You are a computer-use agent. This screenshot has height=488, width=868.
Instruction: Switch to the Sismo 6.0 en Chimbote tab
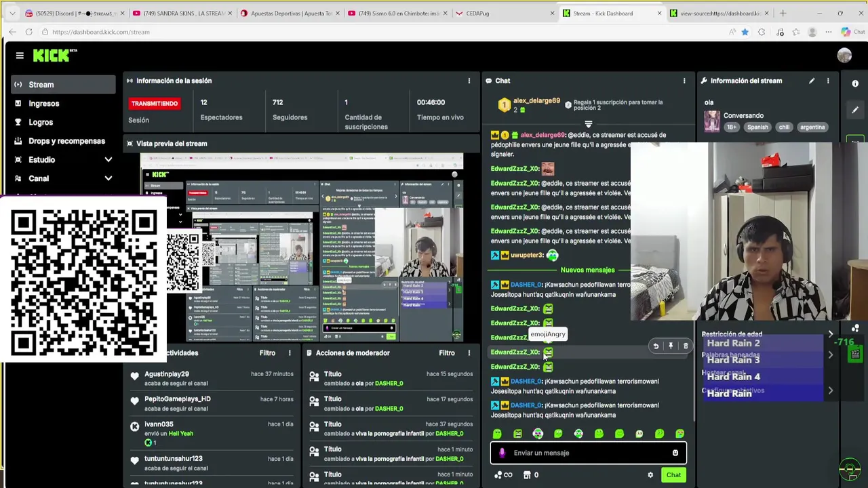[x=397, y=13]
